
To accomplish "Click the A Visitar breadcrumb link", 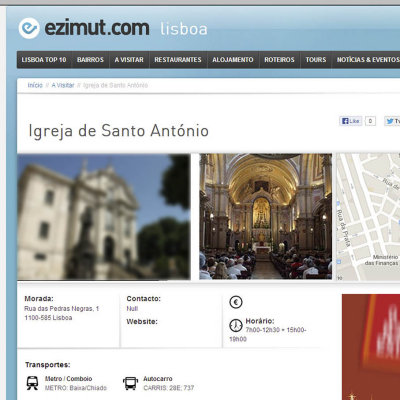I will tap(63, 85).
